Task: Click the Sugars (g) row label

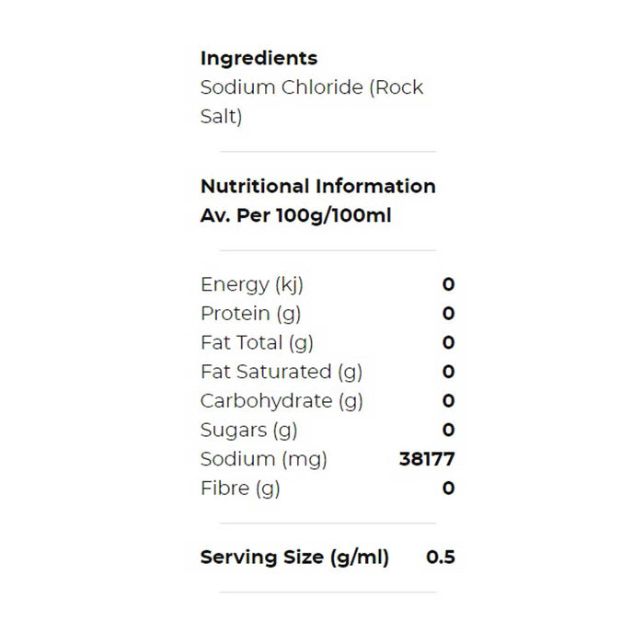Action: click(248, 430)
